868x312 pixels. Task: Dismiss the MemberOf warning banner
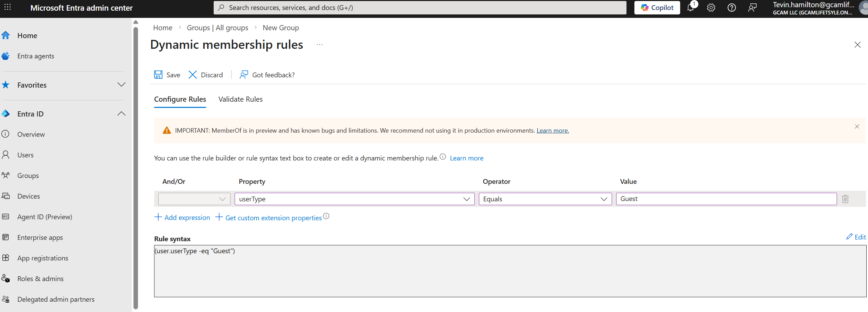tap(857, 126)
